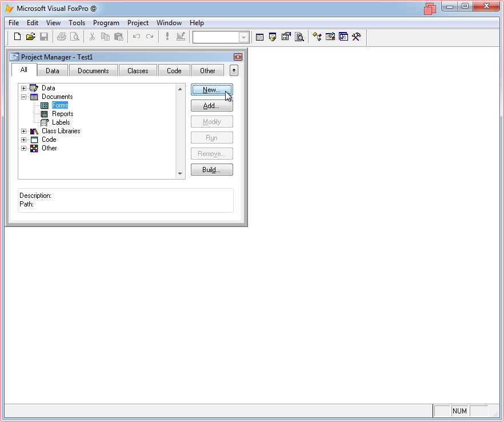Expand the Data tree node
504x422 pixels.
[24, 88]
